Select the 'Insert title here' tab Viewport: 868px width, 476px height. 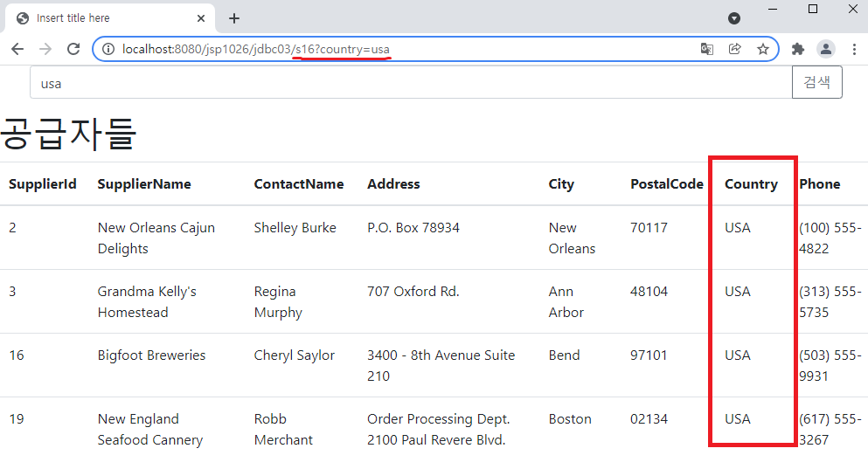click(109, 18)
